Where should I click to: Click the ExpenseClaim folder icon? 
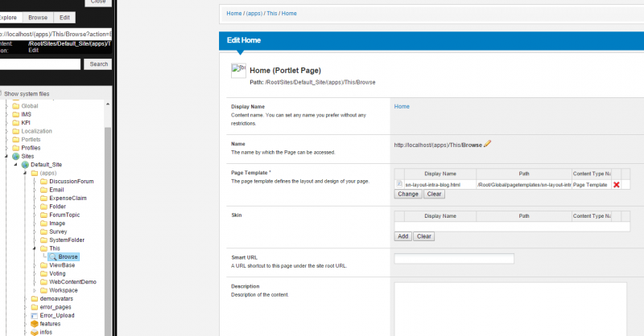click(x=44, y=199)
